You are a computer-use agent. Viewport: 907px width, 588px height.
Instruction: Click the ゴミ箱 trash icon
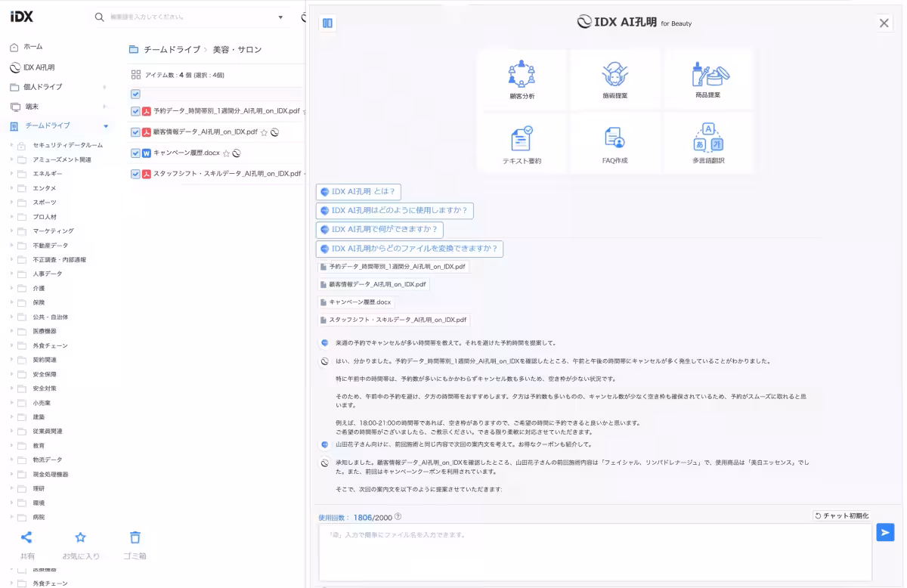pos(135,537)
